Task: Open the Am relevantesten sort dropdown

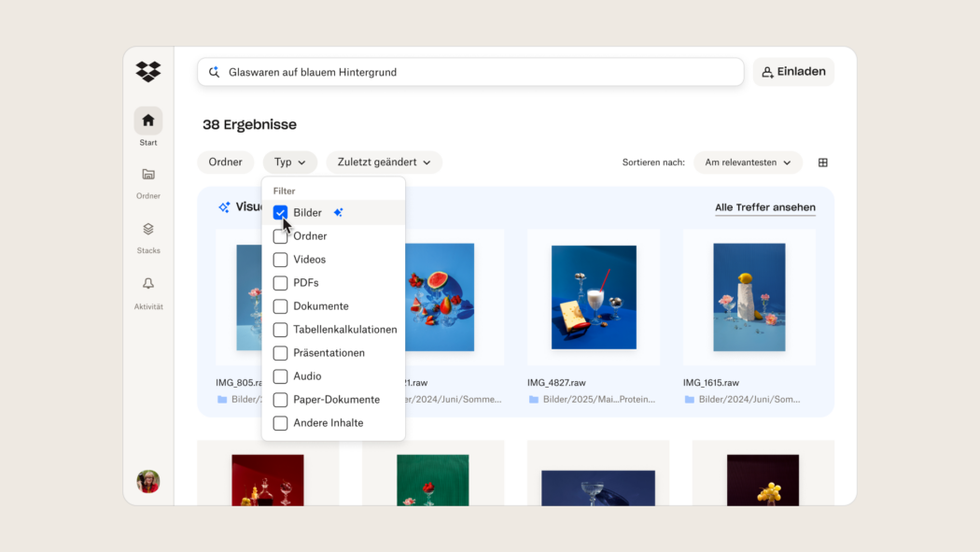Action: (748, 163)
